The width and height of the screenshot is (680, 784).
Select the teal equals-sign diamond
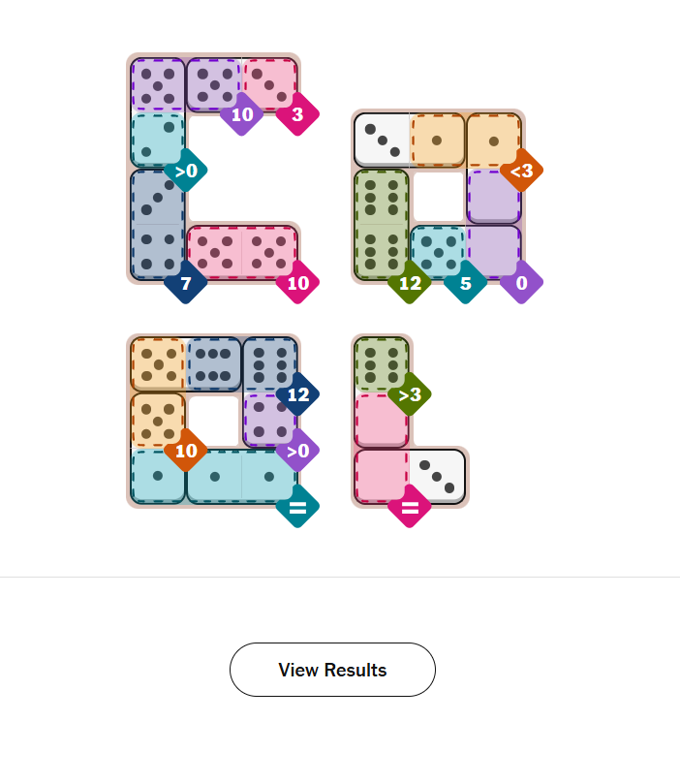pyautogui.click(x=297, y=506)
